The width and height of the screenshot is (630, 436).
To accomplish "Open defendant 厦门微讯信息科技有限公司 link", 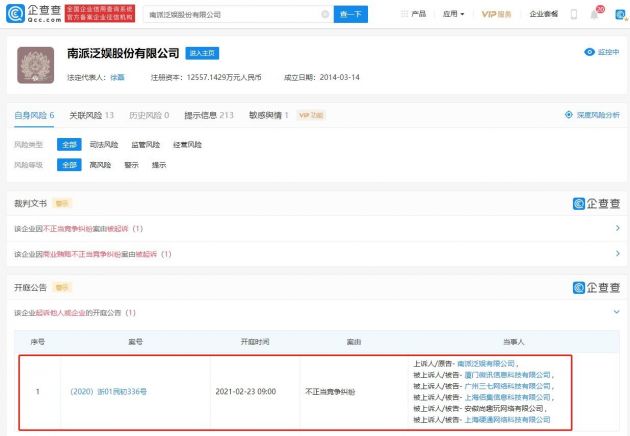I will (507, 375).
